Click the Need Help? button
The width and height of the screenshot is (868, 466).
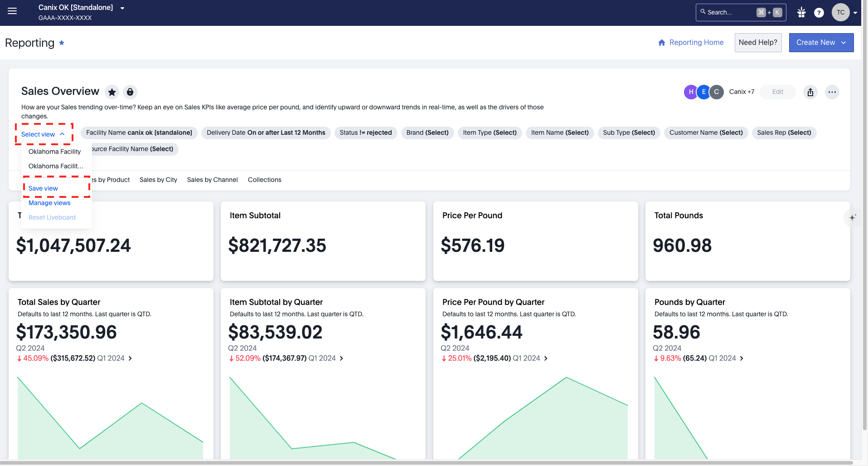[x=758, y=42]
